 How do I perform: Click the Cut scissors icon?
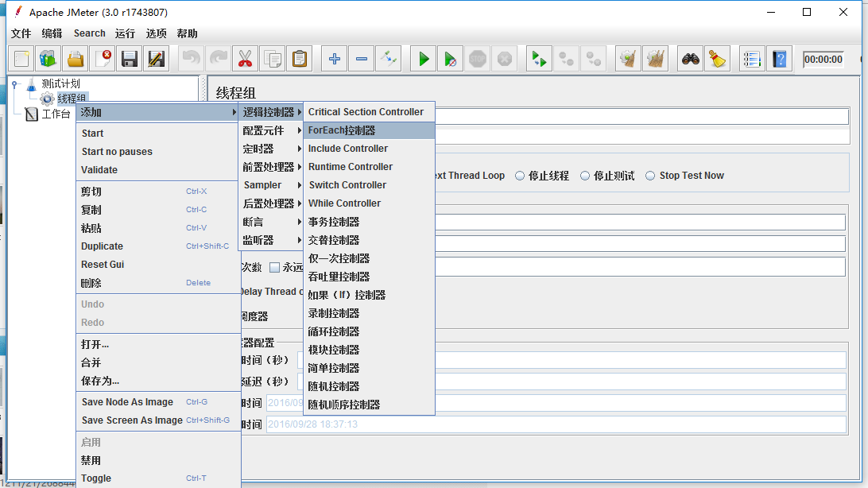point(246,59)
